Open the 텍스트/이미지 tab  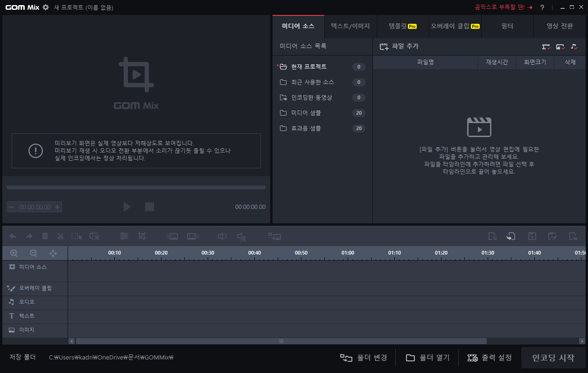[350, 27]
